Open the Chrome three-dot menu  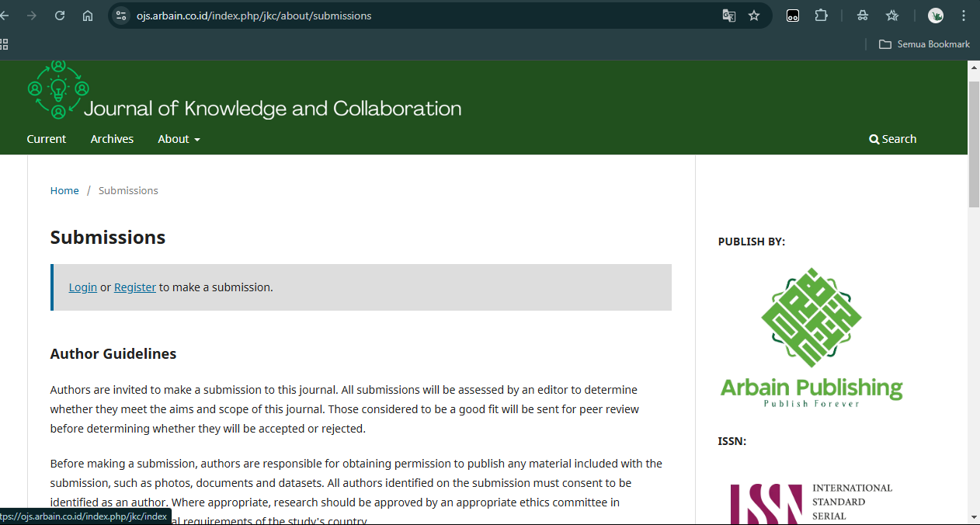(964, 16)
